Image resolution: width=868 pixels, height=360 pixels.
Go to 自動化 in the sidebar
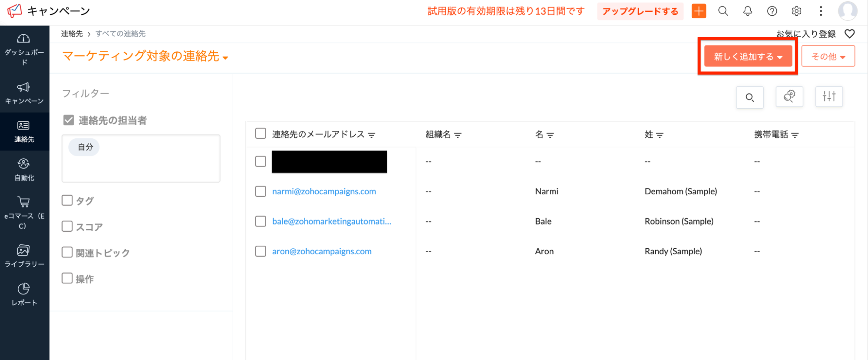point(24,170)
